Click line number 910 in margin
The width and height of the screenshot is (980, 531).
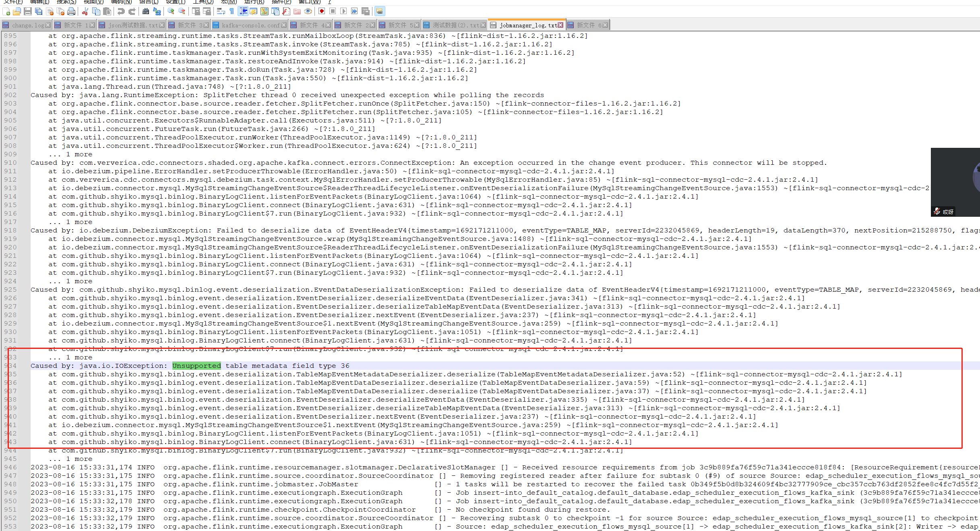tap(10, 163)
